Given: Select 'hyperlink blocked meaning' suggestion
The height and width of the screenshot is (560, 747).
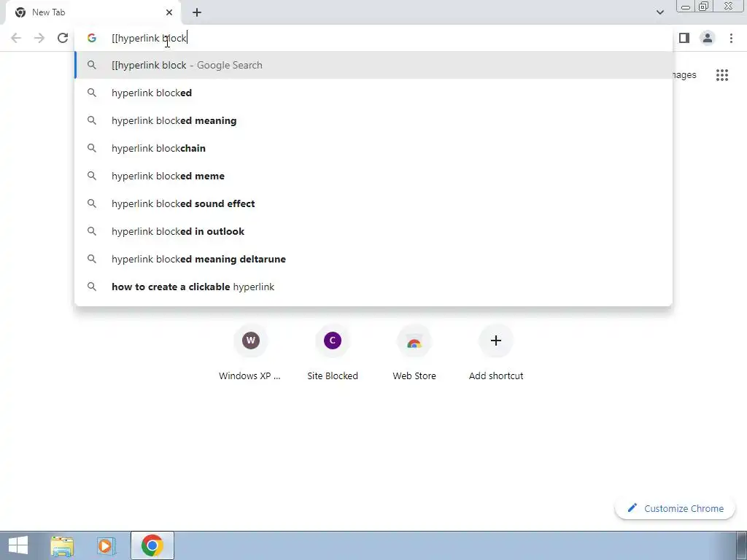Looking at the screenshot, I should (x=373, y=120).
